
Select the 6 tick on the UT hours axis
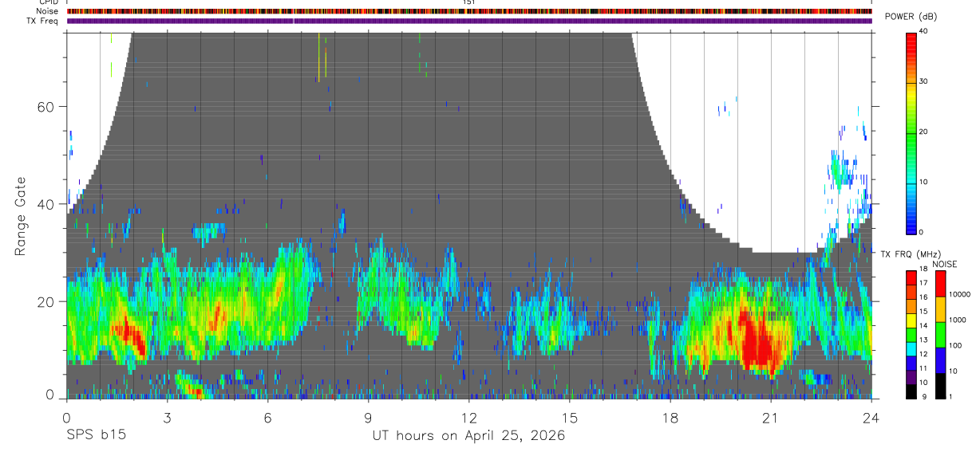267,417
